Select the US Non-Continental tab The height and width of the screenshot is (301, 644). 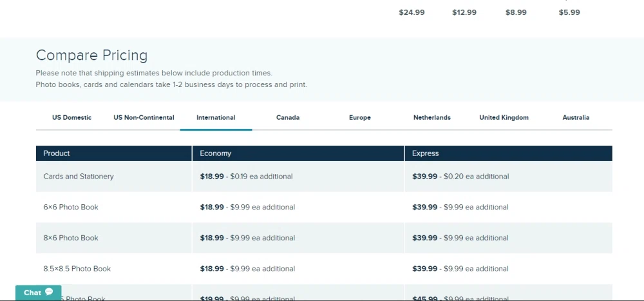coord(144,117)
